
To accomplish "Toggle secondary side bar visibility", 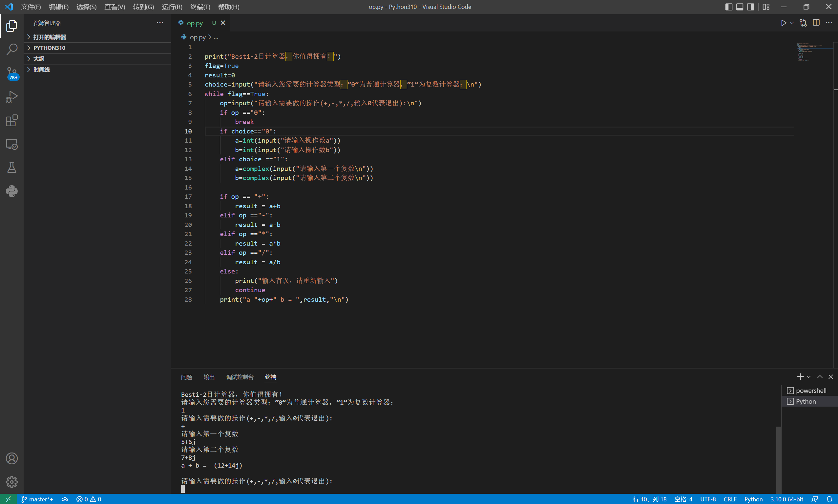I will 750,7.
